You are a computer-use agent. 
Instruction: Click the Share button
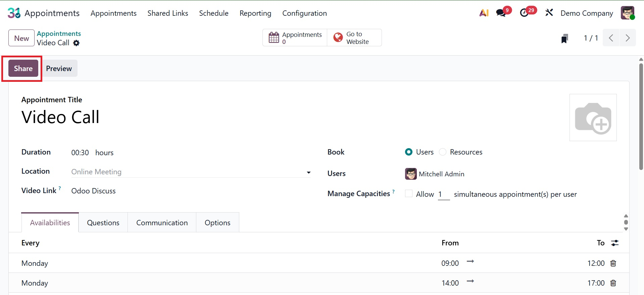tap(23, 68)
